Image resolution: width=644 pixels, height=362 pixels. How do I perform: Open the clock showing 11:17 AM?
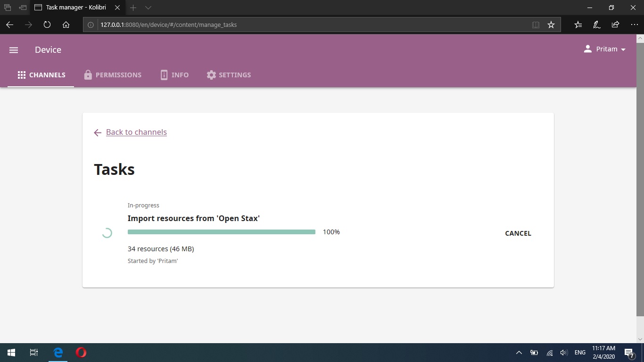pyautogui.click(x=604, y=353)
